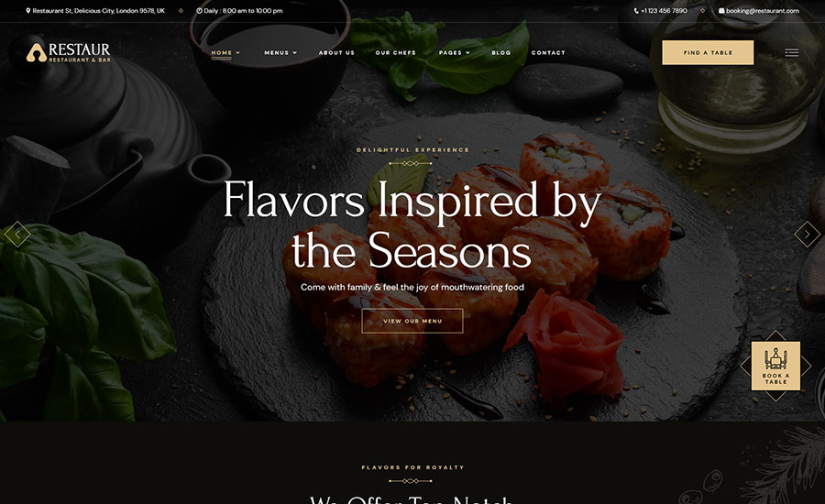
Task: Open the Contact menu item
Action: pos(548,52)
